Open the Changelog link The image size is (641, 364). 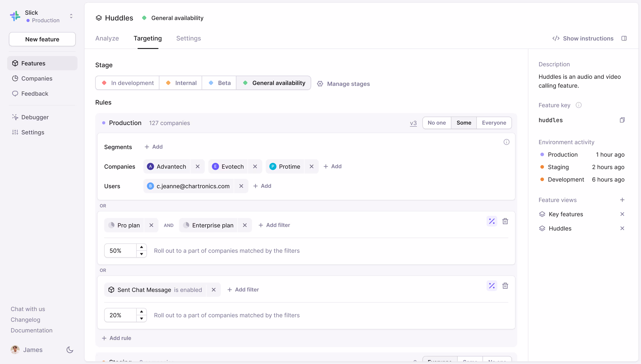(x=26, y=320)
